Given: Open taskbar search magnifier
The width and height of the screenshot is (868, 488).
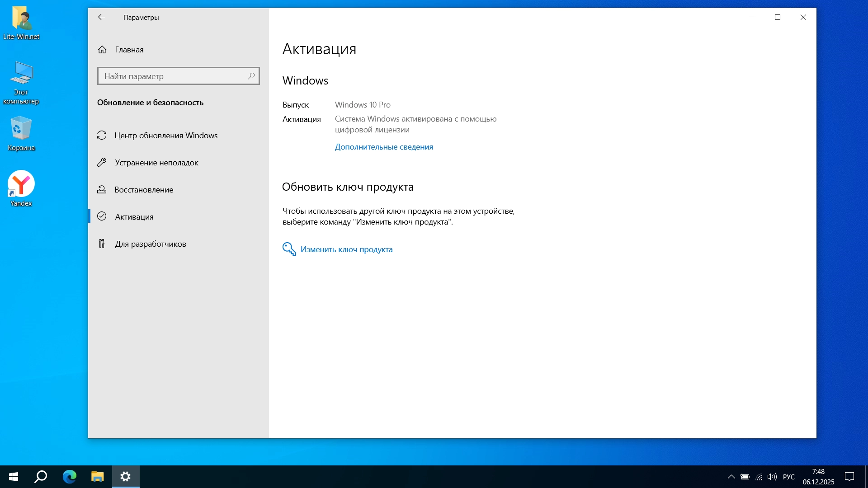Looking at the screenshot, I should click(41, 477).
